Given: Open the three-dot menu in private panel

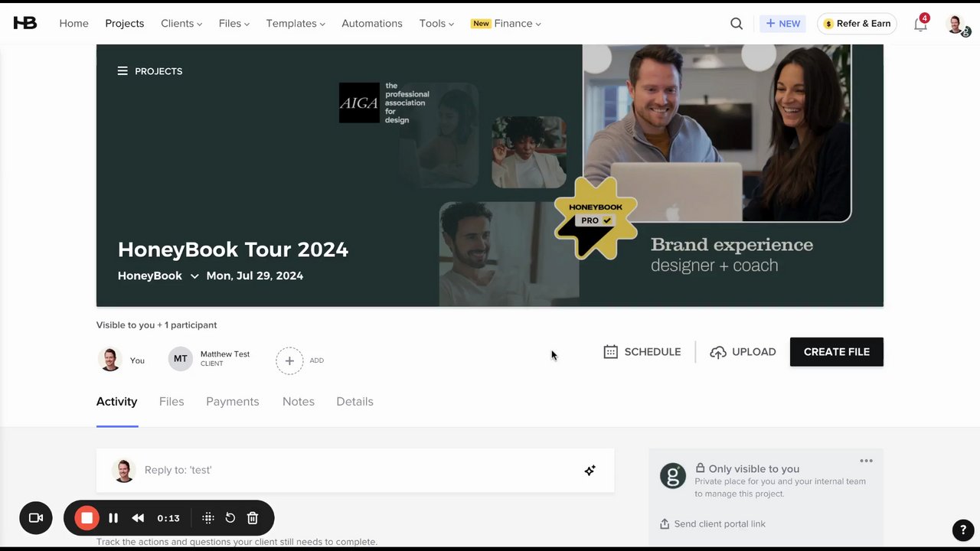Looking at the screenshot, I should [866, 461].
